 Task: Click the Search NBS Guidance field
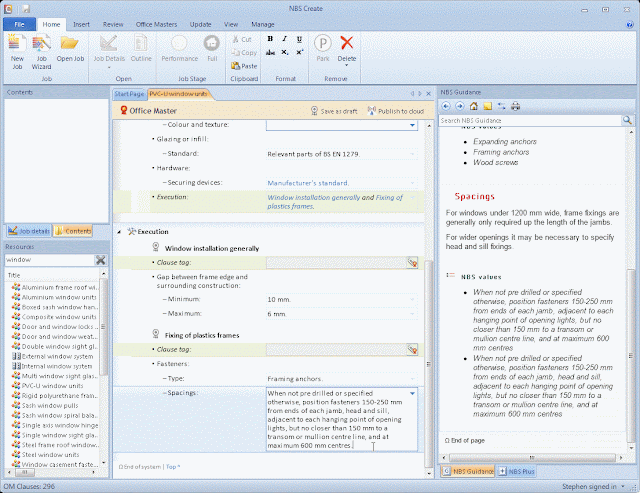[530, 120]
